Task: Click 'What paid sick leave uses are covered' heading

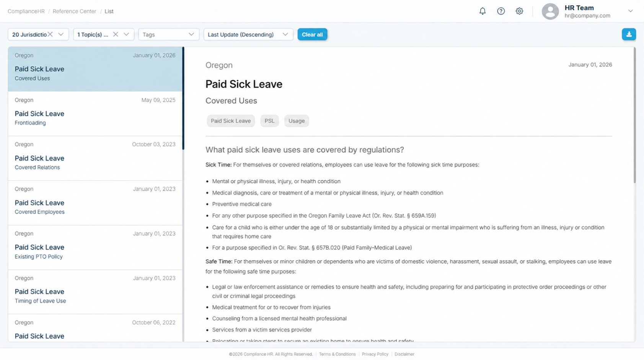Action: point(305,150)
